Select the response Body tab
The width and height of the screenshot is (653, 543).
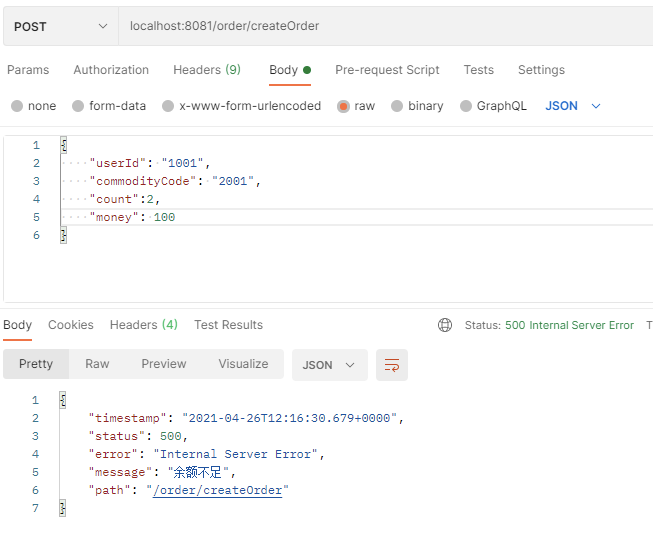[x=17, y=325]
